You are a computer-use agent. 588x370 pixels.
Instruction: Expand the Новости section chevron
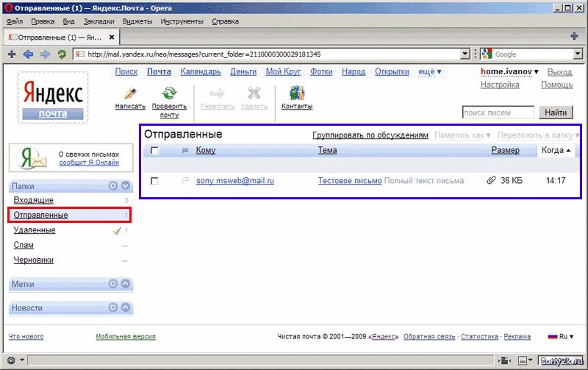coord(126,307)
